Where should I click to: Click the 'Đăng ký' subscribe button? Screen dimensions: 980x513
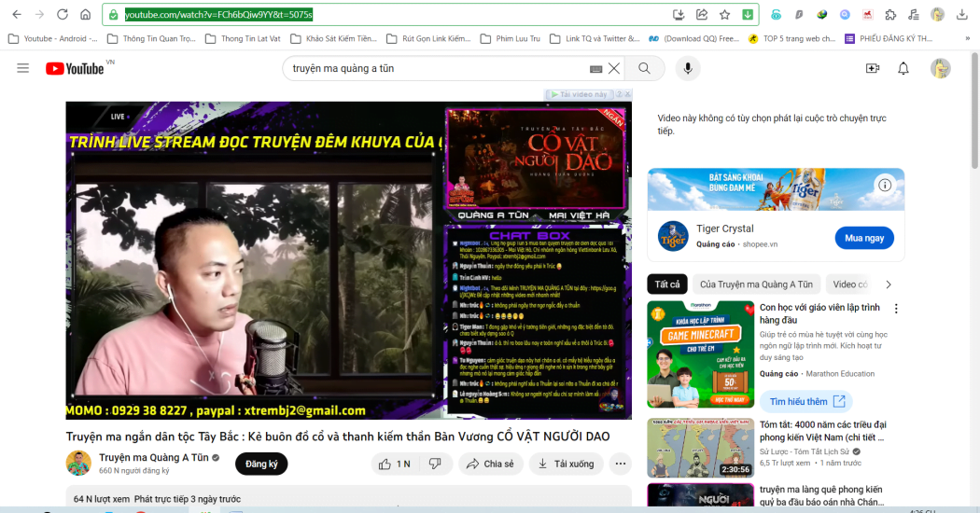pyautogui.click(x=261, y=464)
